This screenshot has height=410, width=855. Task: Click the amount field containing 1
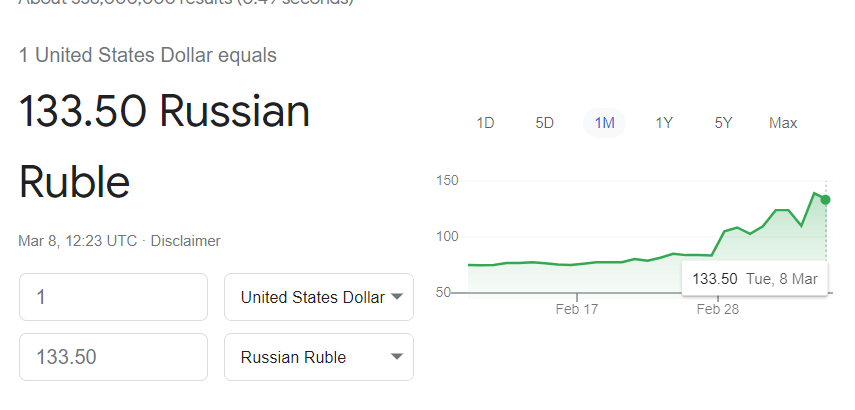click(x=113, y=297)
